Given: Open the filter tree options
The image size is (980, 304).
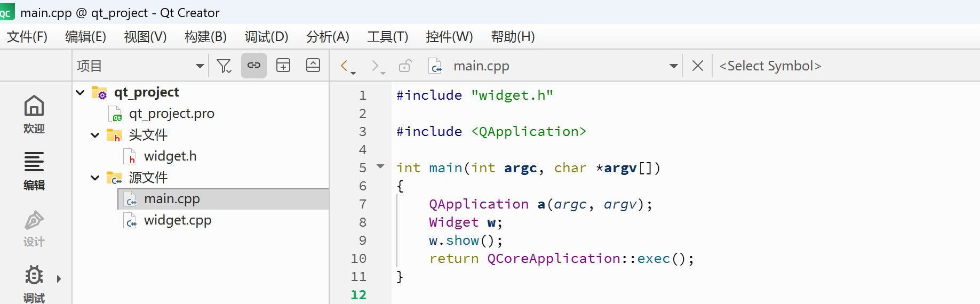Looking at the screenshot, I should (224, 66).
